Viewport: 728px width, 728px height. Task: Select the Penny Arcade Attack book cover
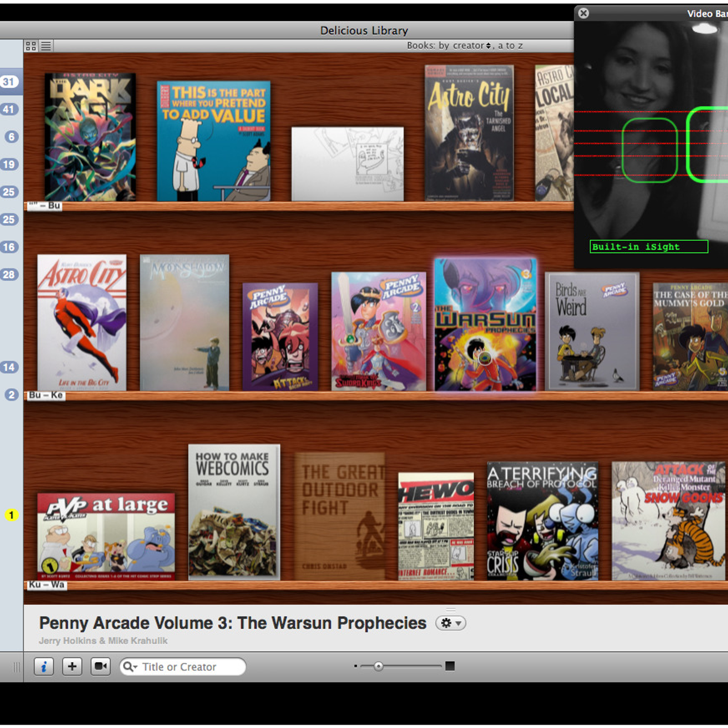coord(280,337)
